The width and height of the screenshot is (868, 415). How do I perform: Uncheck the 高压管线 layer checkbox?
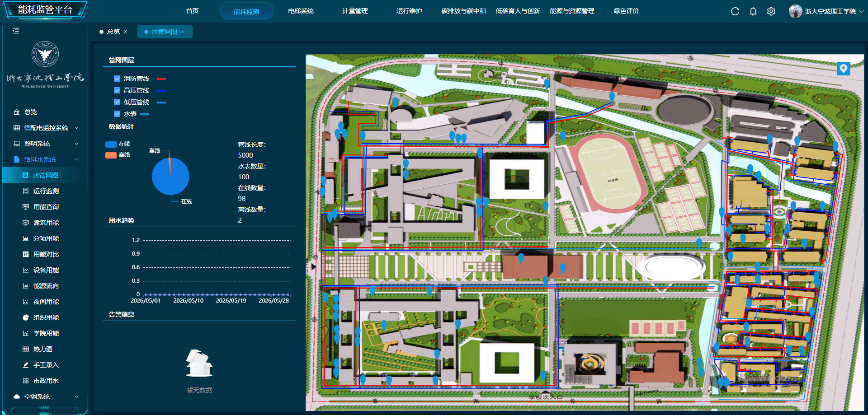point(117,90)
